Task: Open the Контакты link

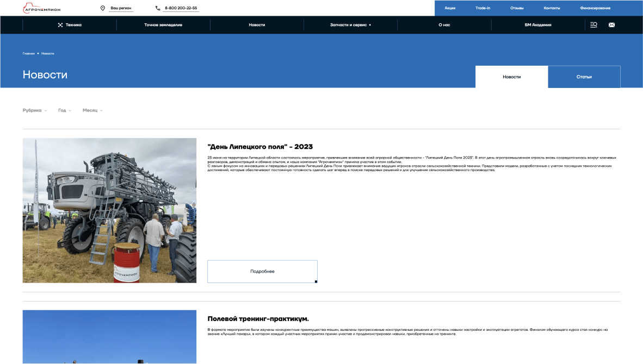Action: (x=552, y=8)
